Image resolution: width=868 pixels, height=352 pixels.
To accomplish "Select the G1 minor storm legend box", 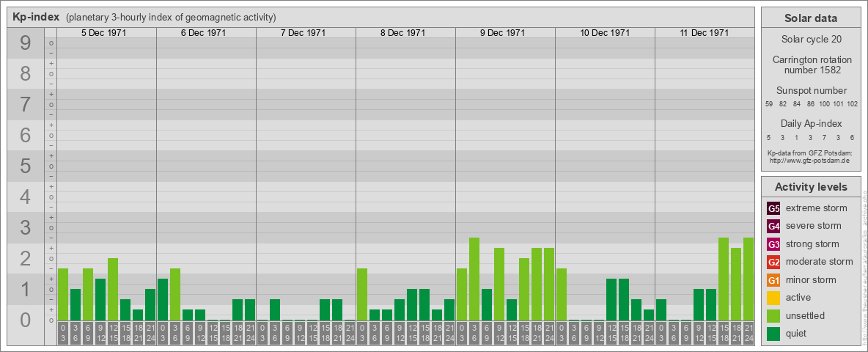I will point(773,280).
